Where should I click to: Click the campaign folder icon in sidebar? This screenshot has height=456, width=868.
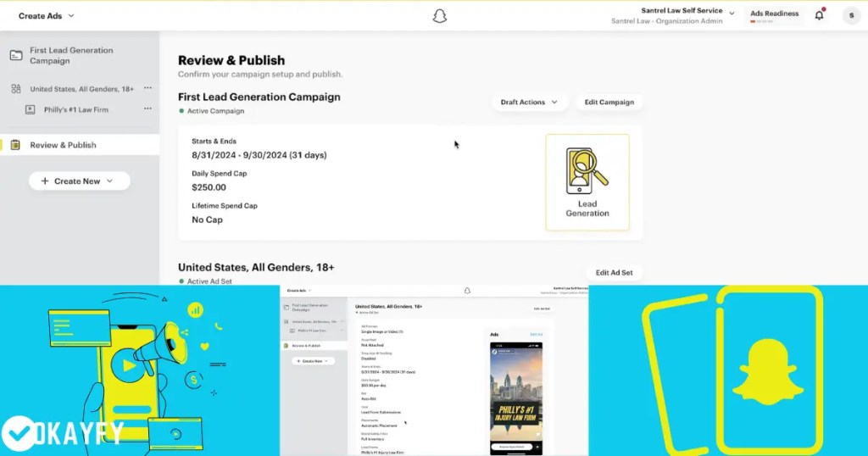[16, 55]
